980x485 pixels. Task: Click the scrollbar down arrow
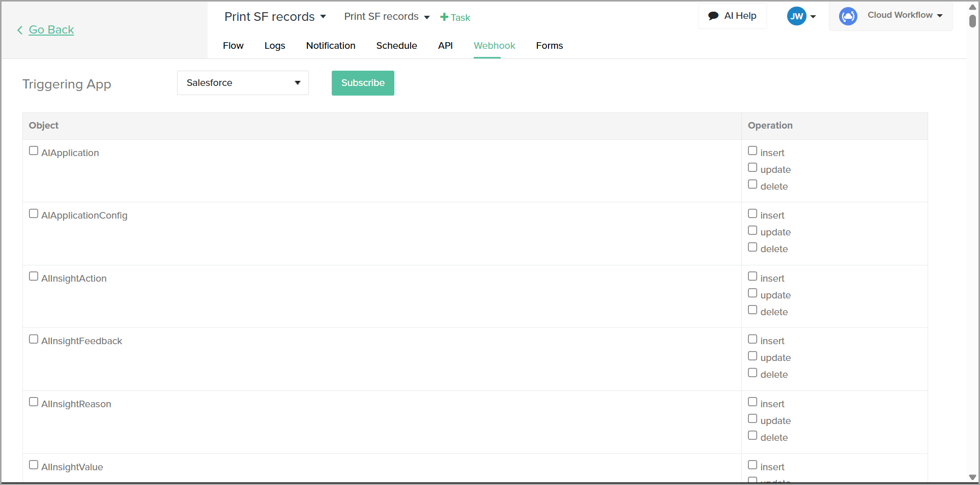point(972,477)
